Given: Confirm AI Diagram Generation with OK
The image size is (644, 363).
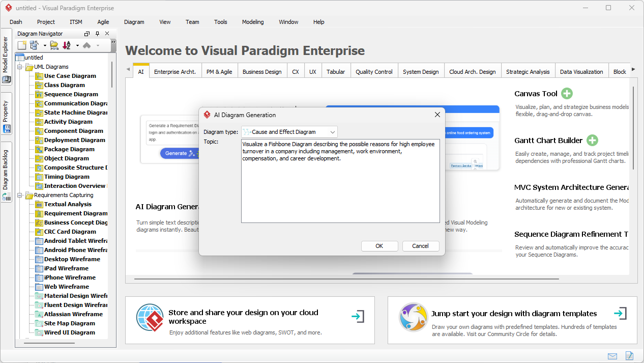Looking at the screenshot, I should click(379, 246).
